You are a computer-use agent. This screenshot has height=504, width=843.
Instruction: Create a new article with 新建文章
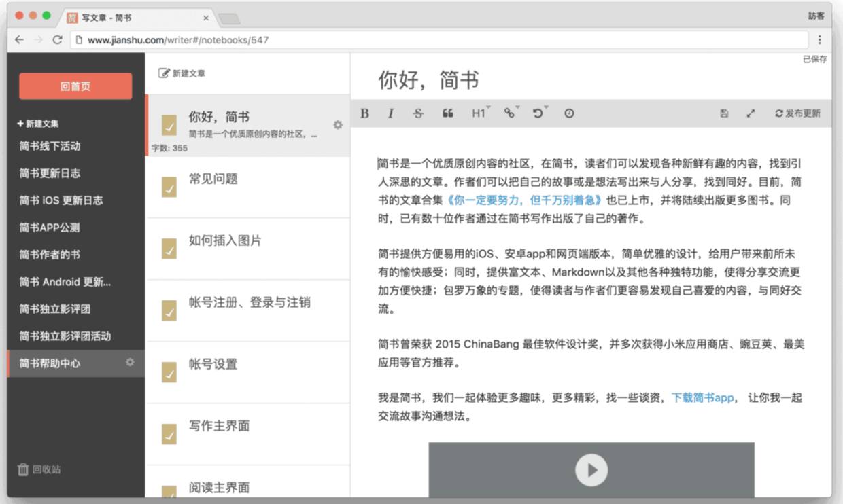[182, 73]
